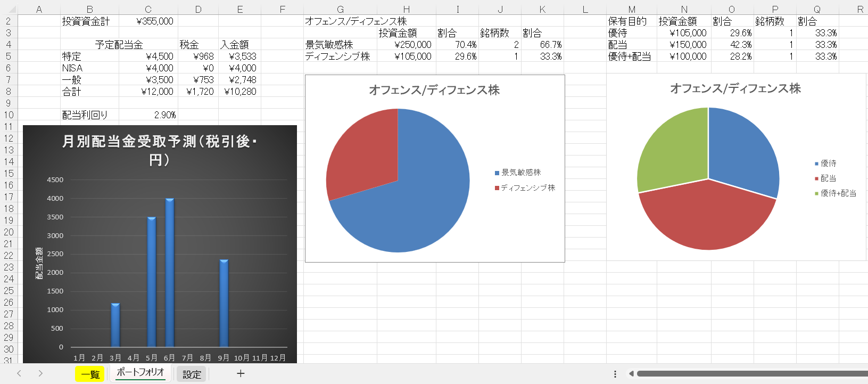
Task: Add a new sheet with plus button
Action: (x=241, y=373)
